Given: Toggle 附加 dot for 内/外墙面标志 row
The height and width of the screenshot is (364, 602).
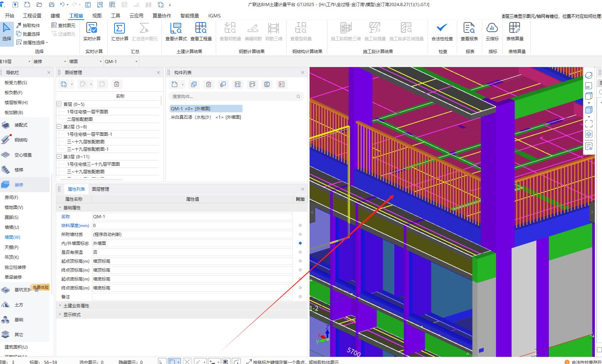Looking at the screenshot, I should (x=300, y=243).
